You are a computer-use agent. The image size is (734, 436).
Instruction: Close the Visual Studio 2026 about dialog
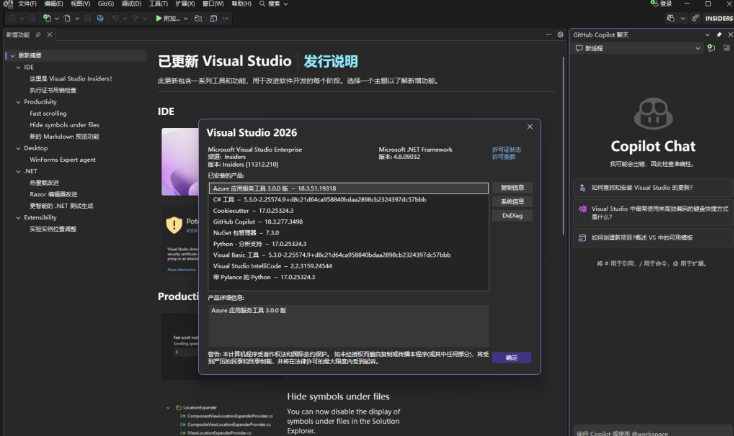530,127
